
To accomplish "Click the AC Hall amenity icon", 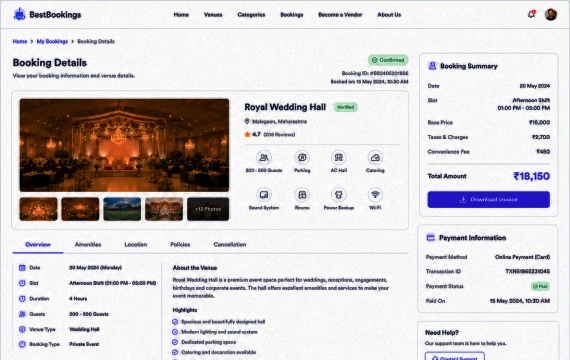I will (x=339, y=157).
